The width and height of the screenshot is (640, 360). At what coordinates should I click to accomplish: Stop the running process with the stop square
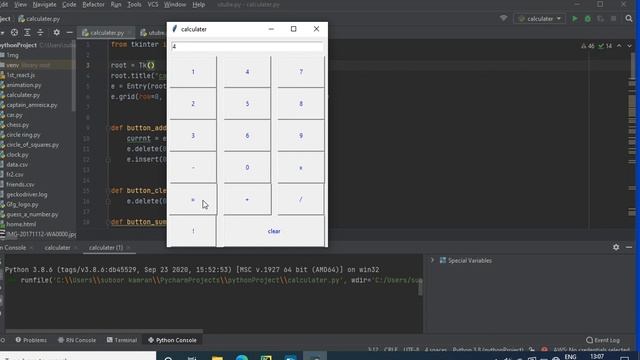pos(613,19)
